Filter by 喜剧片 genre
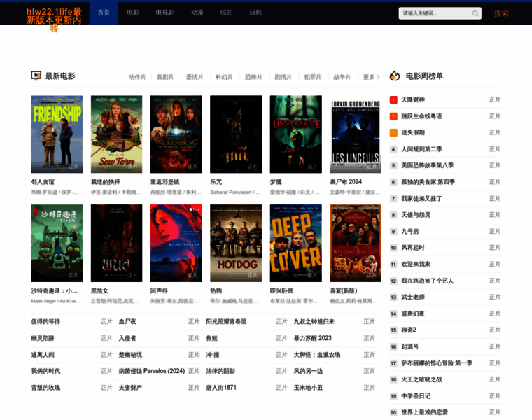 pos(165,78)
